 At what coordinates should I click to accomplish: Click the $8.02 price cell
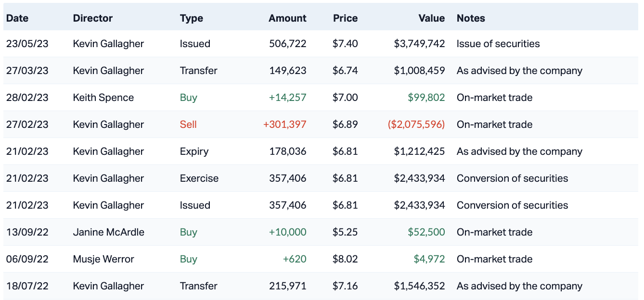tap(345, 259)
